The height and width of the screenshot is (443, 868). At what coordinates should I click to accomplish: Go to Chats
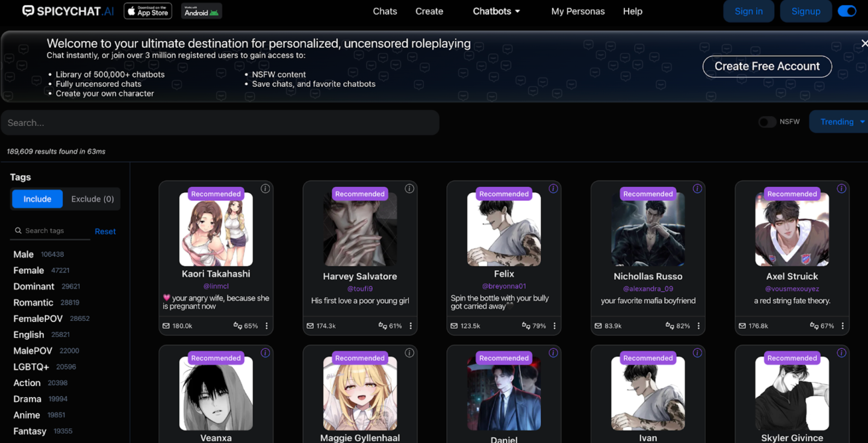click(x=385, y=11)
